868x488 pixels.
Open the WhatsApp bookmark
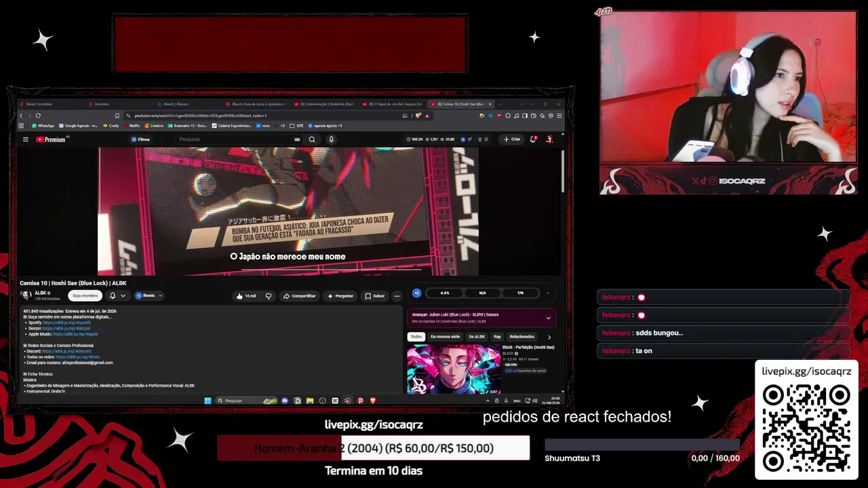(x=42, y=125)
